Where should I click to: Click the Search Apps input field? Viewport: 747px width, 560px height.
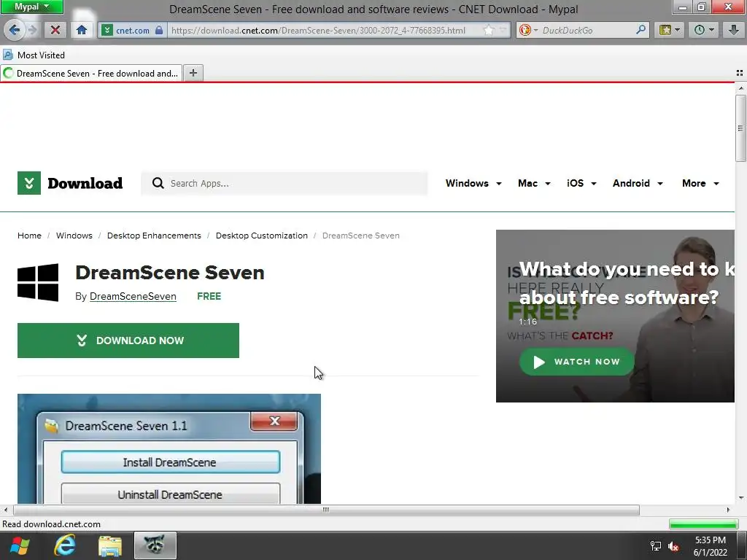tap(285, 183)
